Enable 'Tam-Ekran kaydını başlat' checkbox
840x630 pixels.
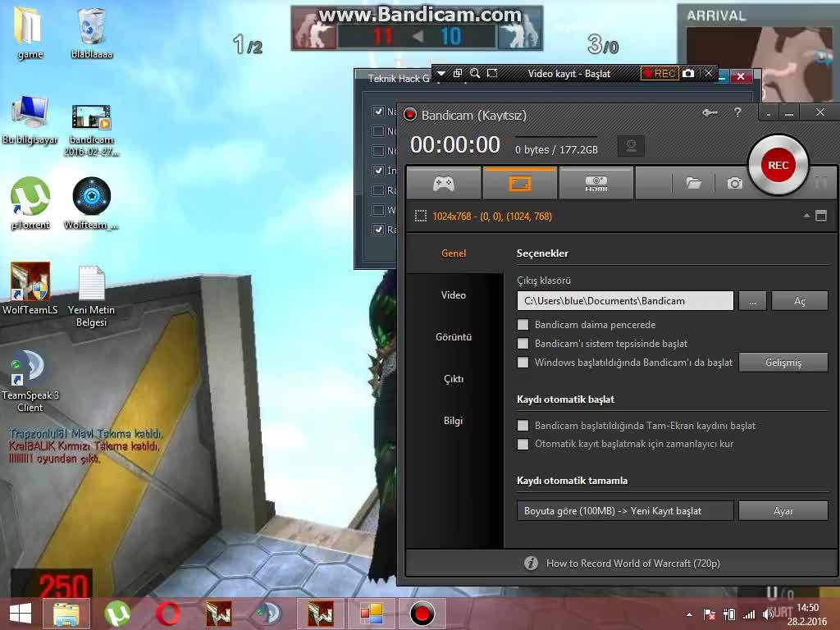coord(523,426)
